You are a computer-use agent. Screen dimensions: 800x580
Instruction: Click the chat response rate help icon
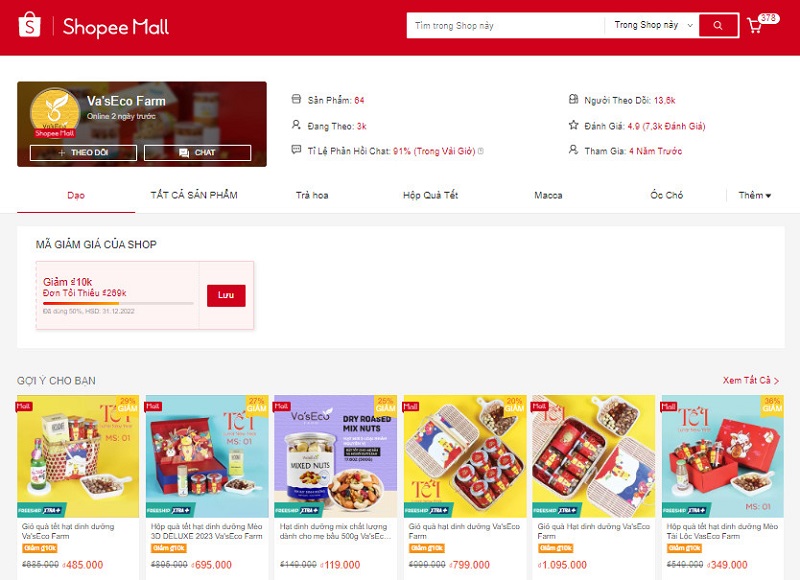pos(481,151)
